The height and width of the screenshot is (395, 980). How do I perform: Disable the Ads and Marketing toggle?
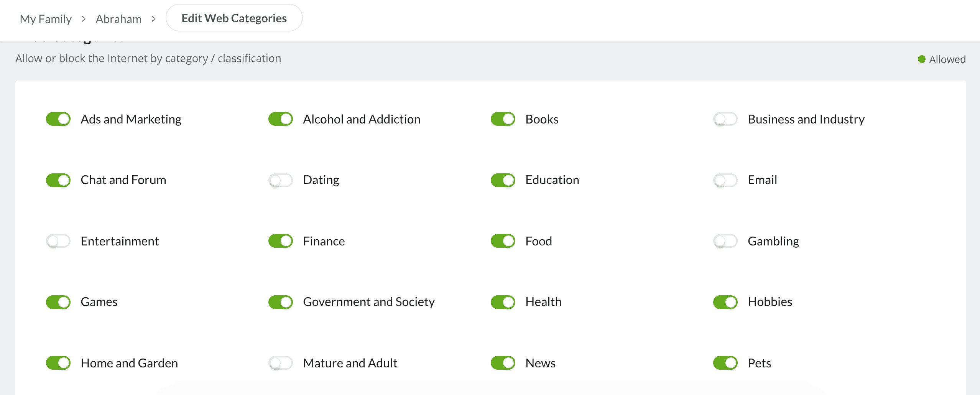58,119
